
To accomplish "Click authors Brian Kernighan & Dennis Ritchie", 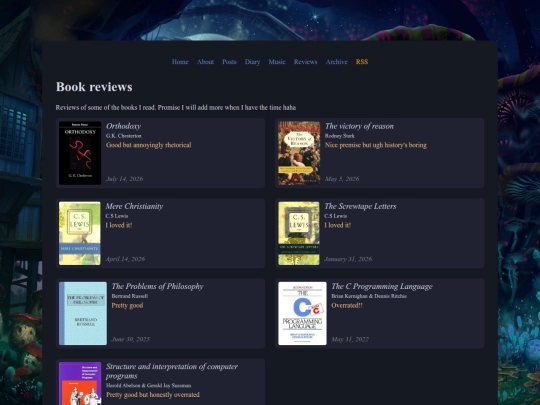I will (x=369, y=296).
